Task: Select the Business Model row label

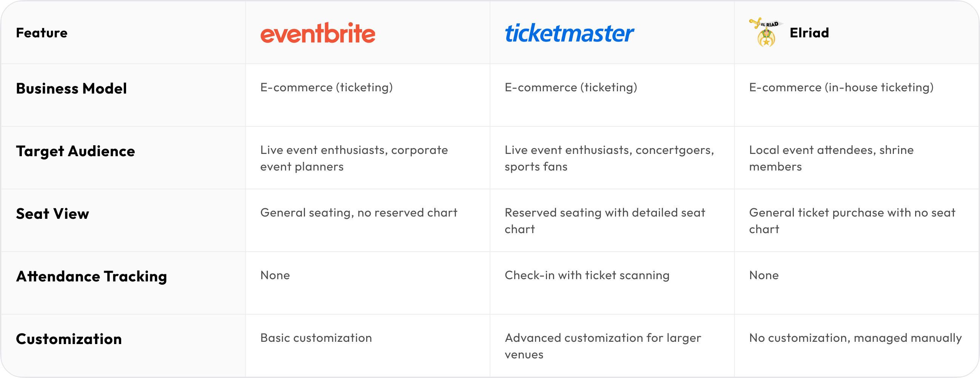Action: (71, 89)
